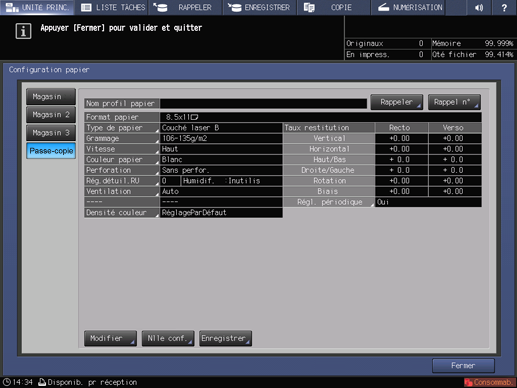Open the Densité couleur setting
The height and width of the screenshot is (388, 517).
pos(122,213)
